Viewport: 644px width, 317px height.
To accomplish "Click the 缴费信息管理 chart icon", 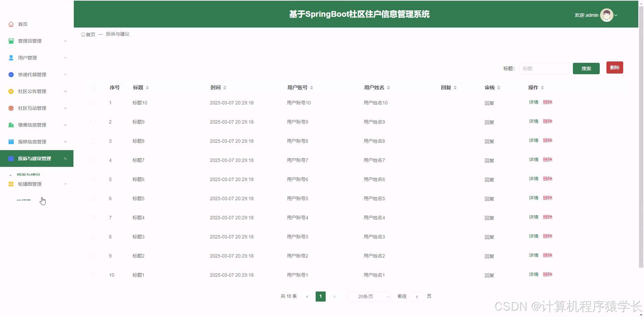I will [11, 125].
